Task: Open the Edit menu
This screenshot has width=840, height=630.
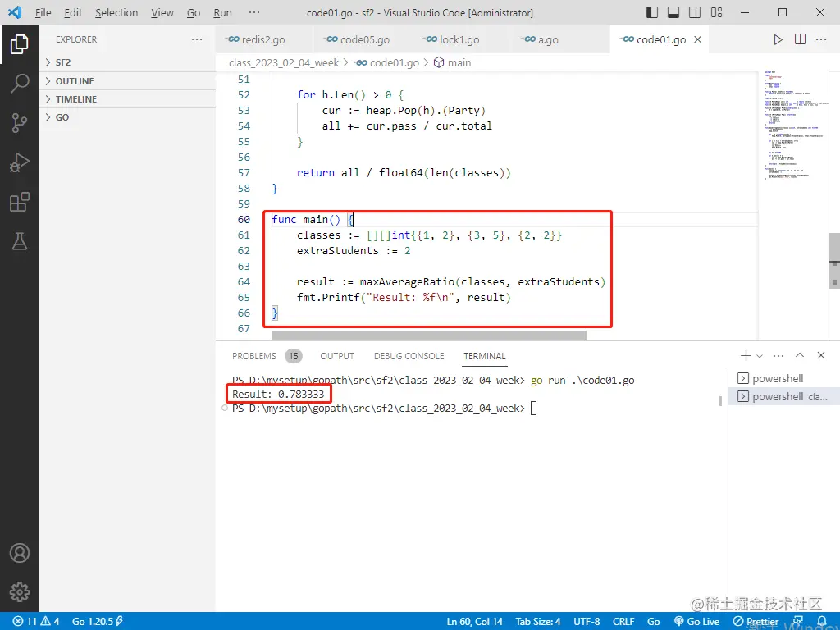Action: point(73,12)
